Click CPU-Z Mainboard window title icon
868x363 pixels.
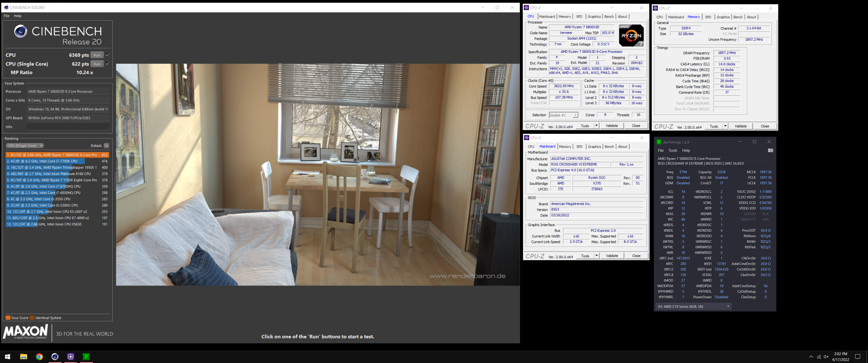click(x=527, y=138)
